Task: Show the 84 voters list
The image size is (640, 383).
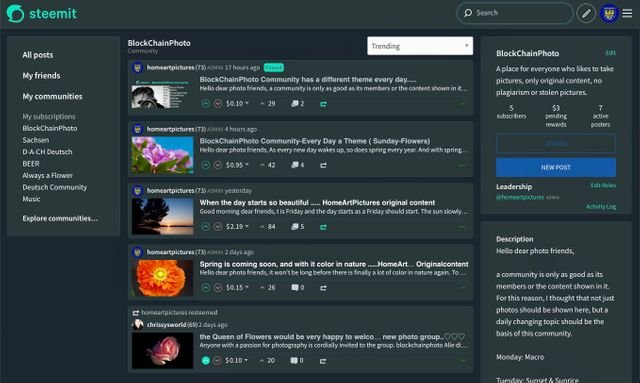Action: tap(267, 227)
